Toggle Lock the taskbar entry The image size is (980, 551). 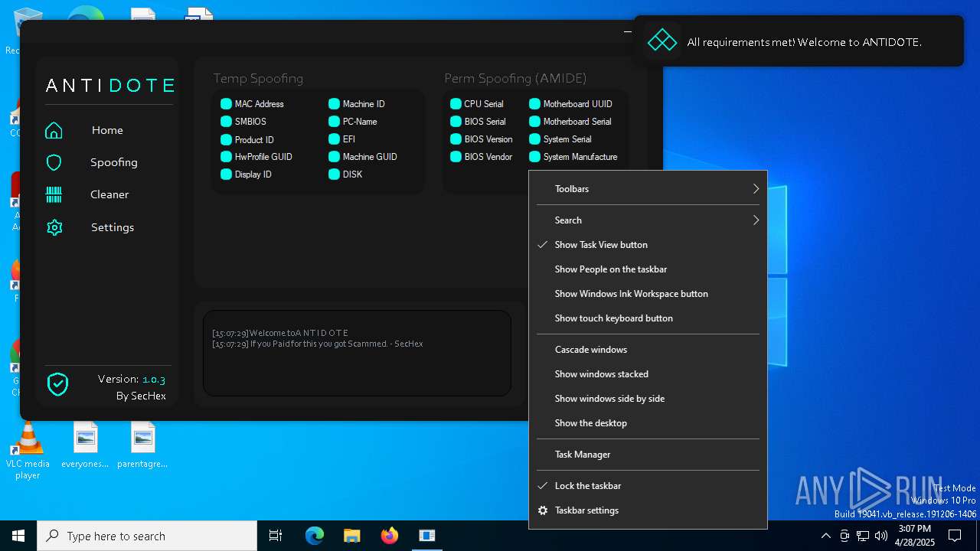pos(648,486)
